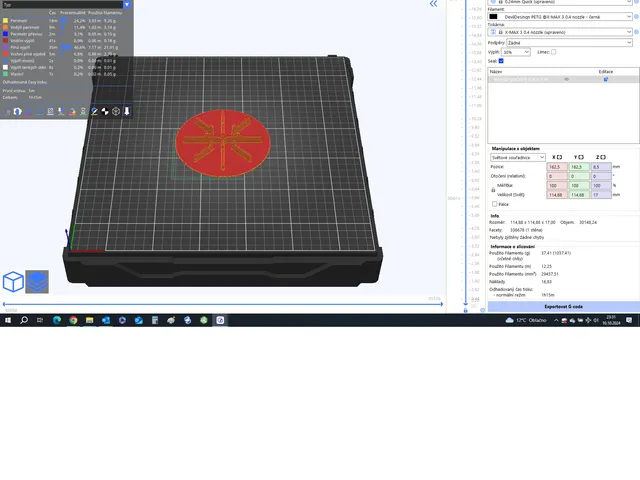Viewport: 640px width, 480px height.
Task: Open Podpěry supports dropdown
Action: tap(569, 42)
